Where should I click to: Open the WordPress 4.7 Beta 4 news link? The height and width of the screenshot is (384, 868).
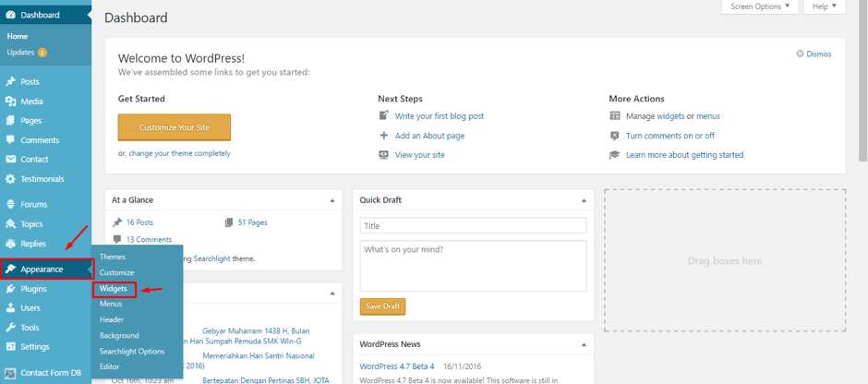point(397,366)
